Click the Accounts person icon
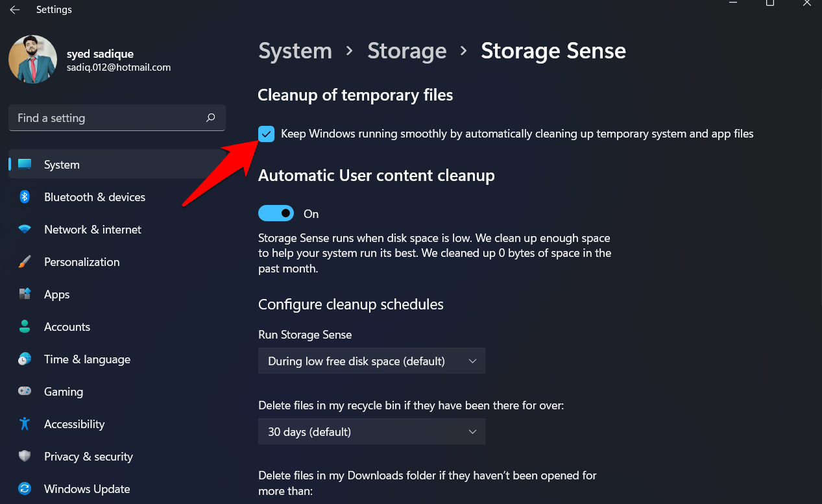Screen dimensions: 822x504 (25, 327)
